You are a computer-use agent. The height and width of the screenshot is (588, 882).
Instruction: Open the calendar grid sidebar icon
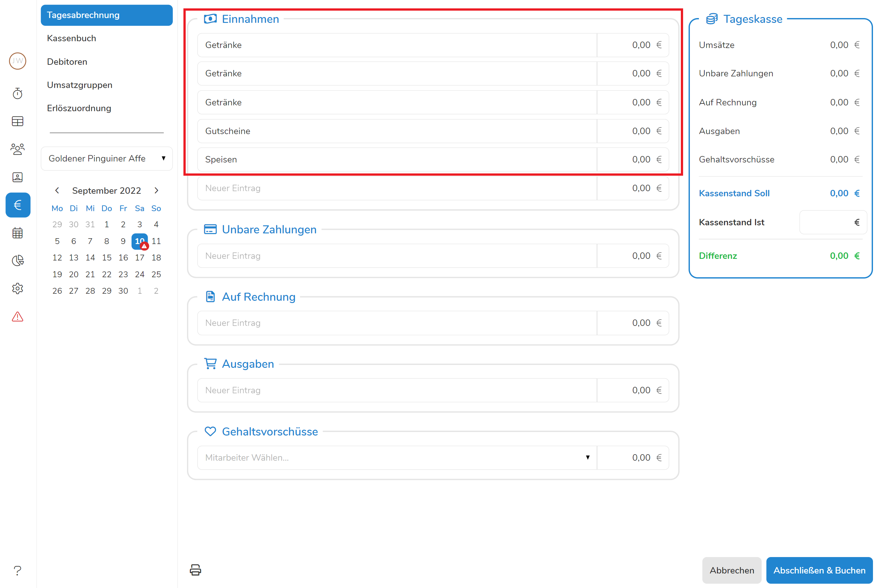(x=18, y=233)
